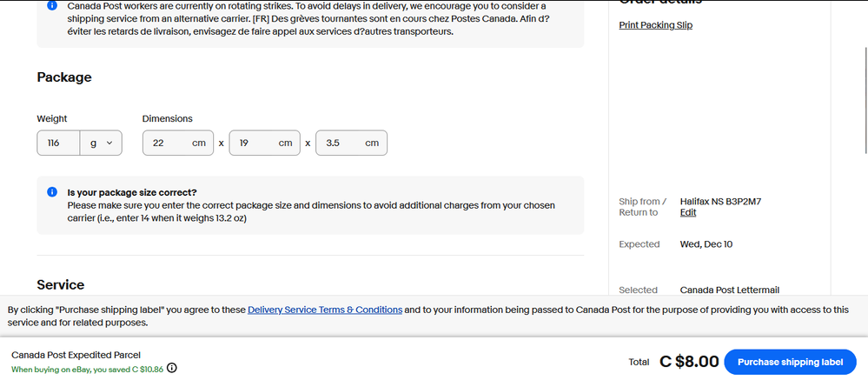The width and height of the screenshot is (868, 387).
Task: Click the weight input field showing 116
Action: (58, 143)
